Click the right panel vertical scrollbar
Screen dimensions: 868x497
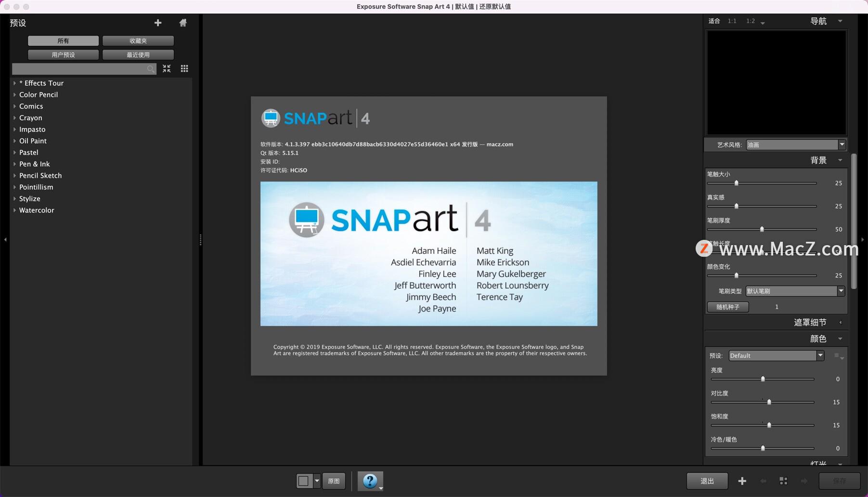(854, 222)
